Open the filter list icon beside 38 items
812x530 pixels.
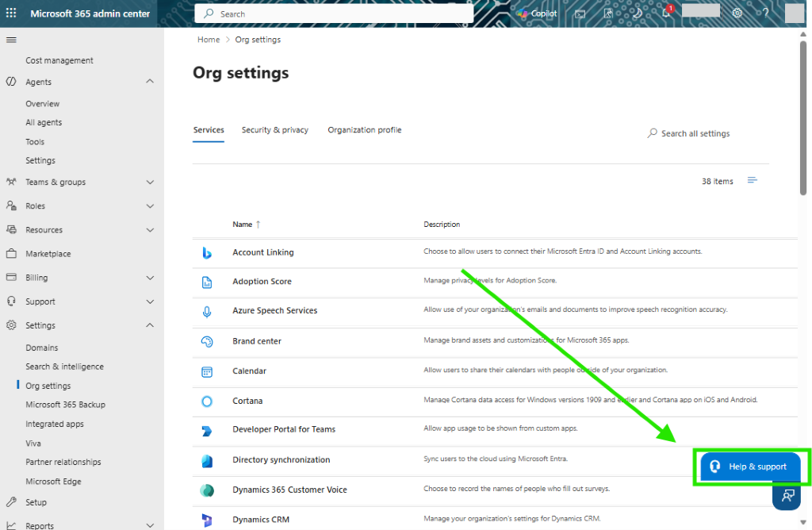pyautogui.click(x=752, y=180)
